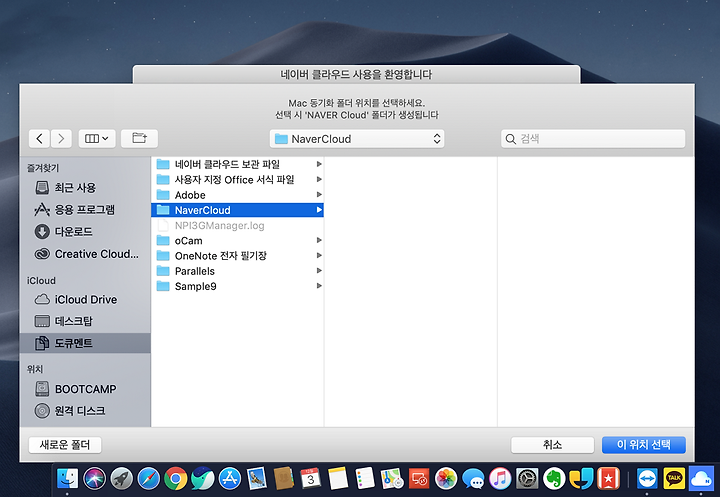Open Launchpad rocket icon in Dock

pyautogui.click(x=121, y=479)
